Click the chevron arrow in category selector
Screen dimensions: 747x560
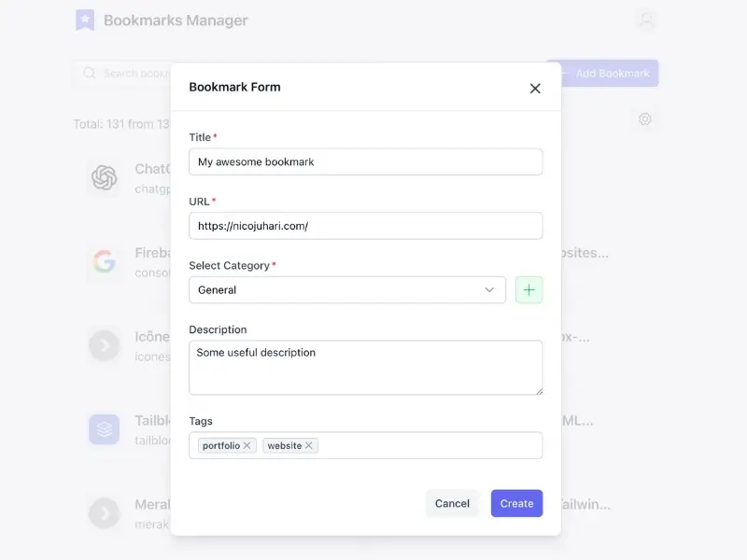(x=489, y=290)
